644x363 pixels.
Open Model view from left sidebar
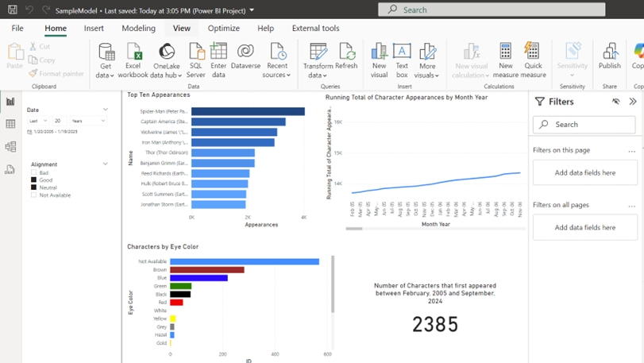(10, 147)
